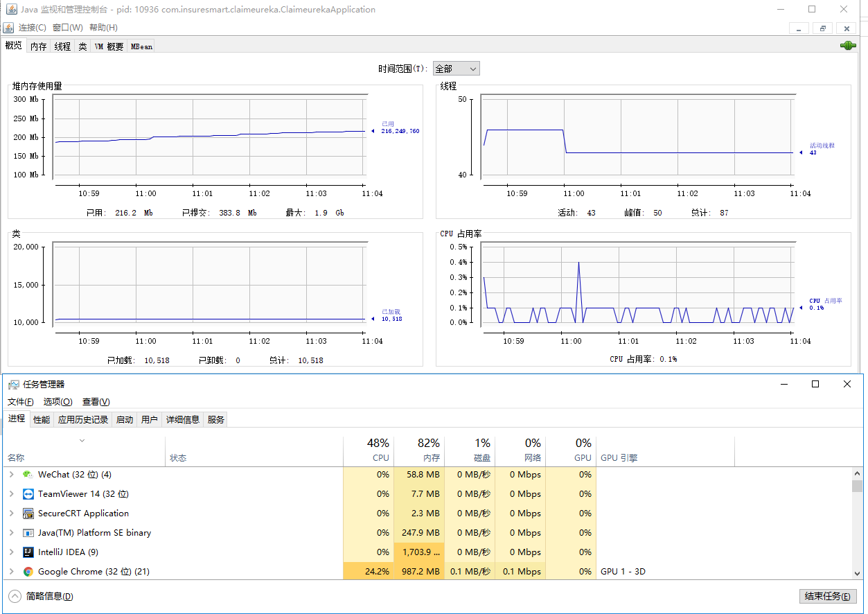Click the TeamViewer 14 process icon

pos(28,494)
